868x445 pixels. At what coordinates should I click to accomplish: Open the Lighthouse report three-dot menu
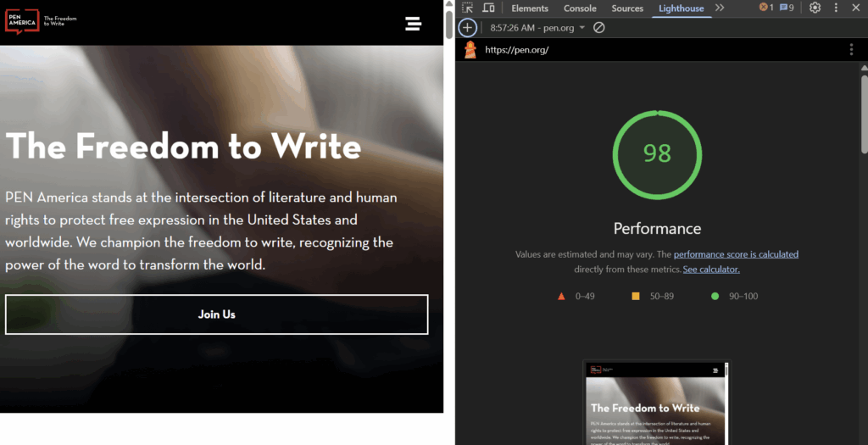point(851,50)
